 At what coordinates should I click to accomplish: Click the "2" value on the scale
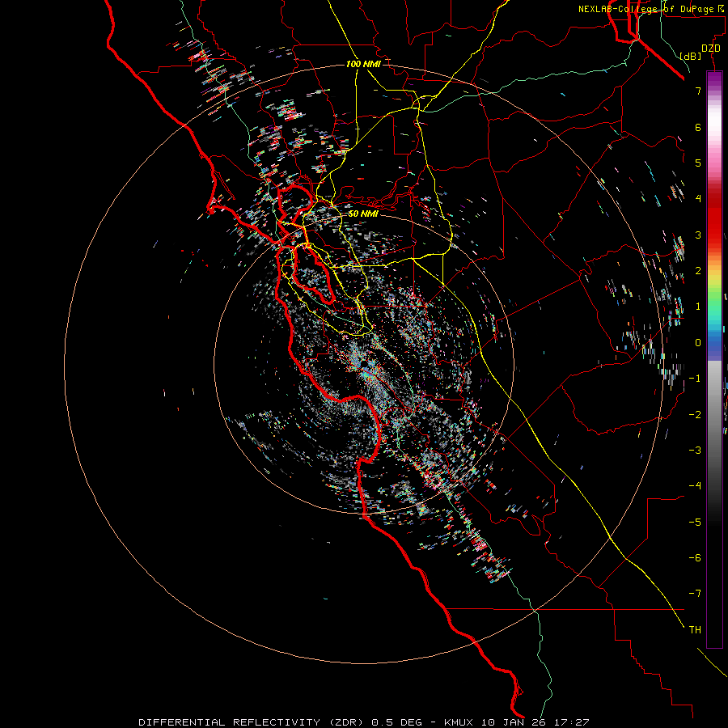coord(698,271)
